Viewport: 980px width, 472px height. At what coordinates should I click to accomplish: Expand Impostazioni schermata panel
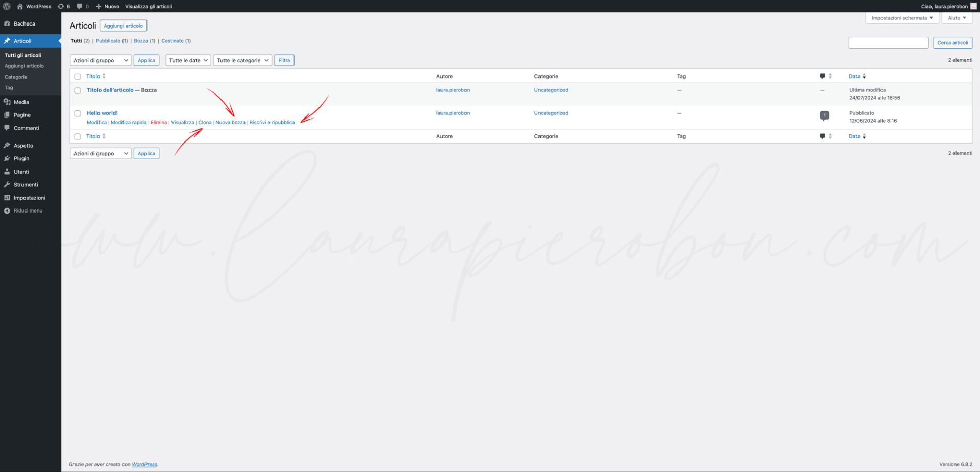click(901, 18)
